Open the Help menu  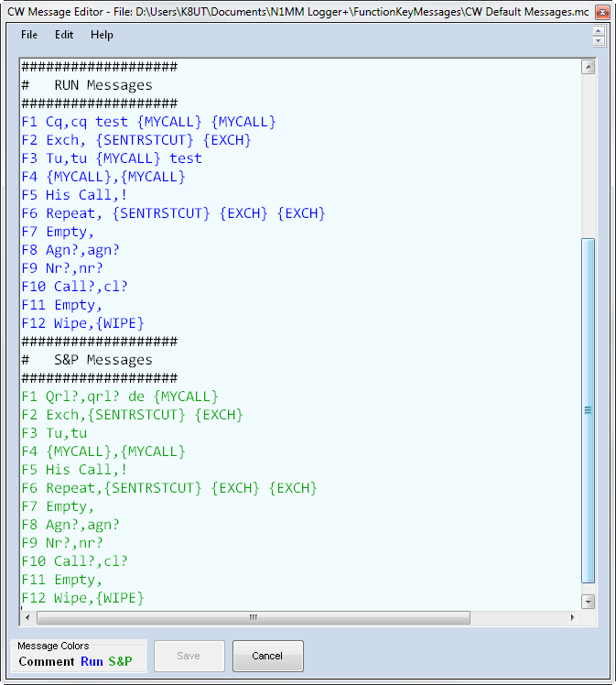102,35
